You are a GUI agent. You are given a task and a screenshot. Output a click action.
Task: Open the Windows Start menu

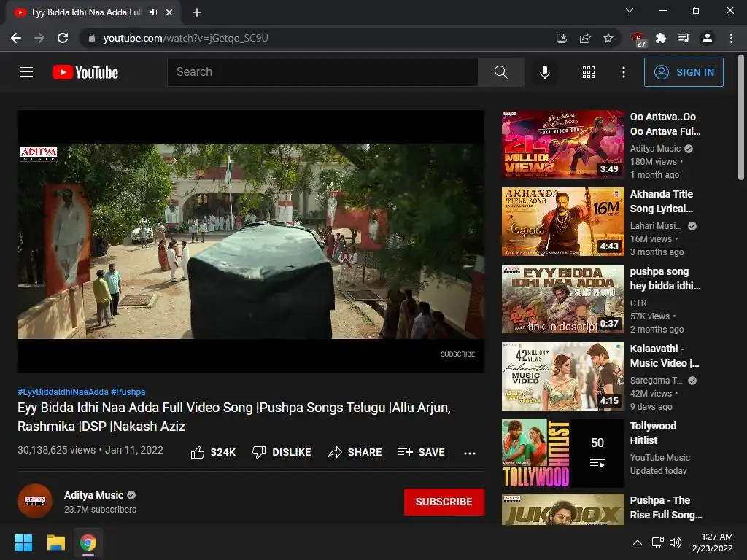(x=23, y=542)
